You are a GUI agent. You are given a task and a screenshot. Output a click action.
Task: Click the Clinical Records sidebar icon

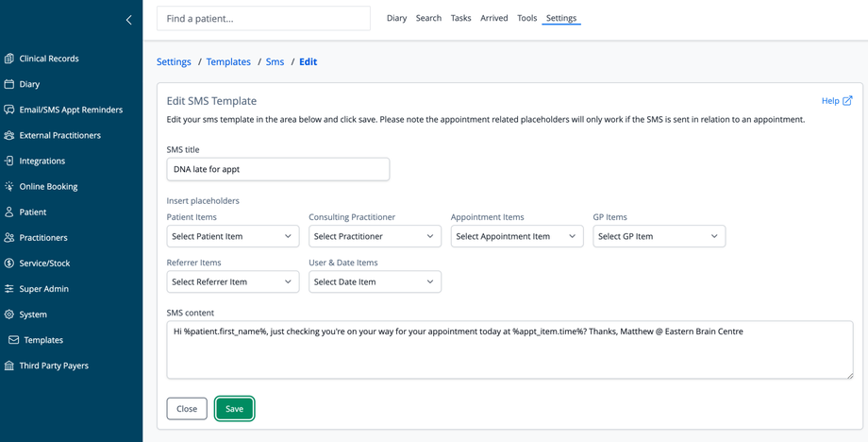pyautogui.click(x=9, y=59)
